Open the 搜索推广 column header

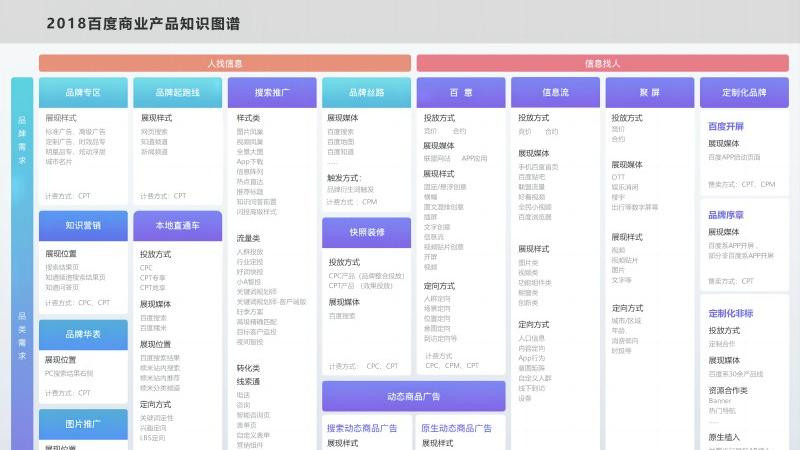[272, 92]
